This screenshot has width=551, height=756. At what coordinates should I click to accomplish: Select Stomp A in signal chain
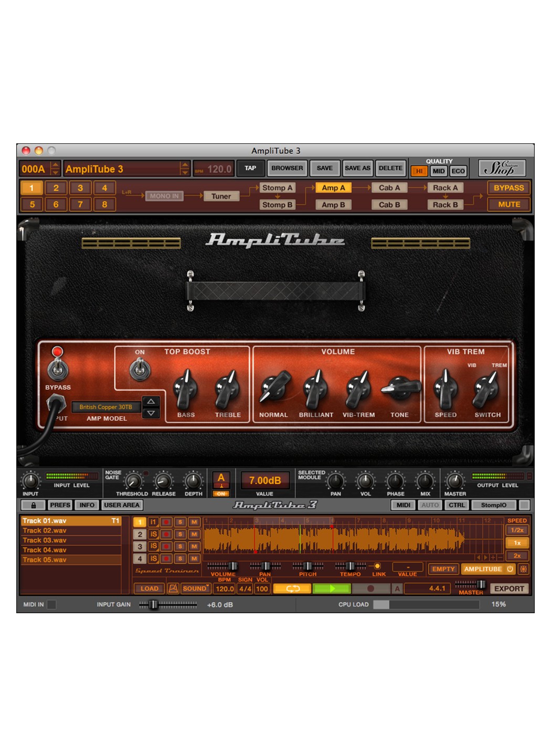[278, 187]
